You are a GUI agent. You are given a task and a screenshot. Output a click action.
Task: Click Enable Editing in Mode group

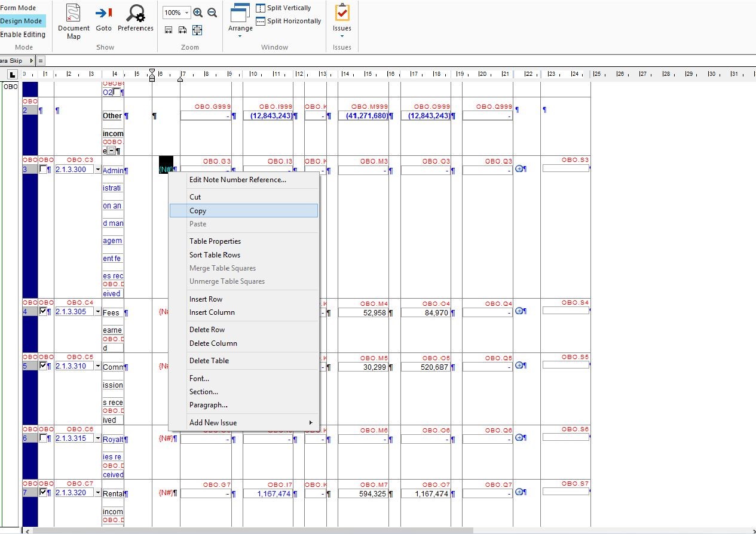pyautogui.click(x=23, y=35)
